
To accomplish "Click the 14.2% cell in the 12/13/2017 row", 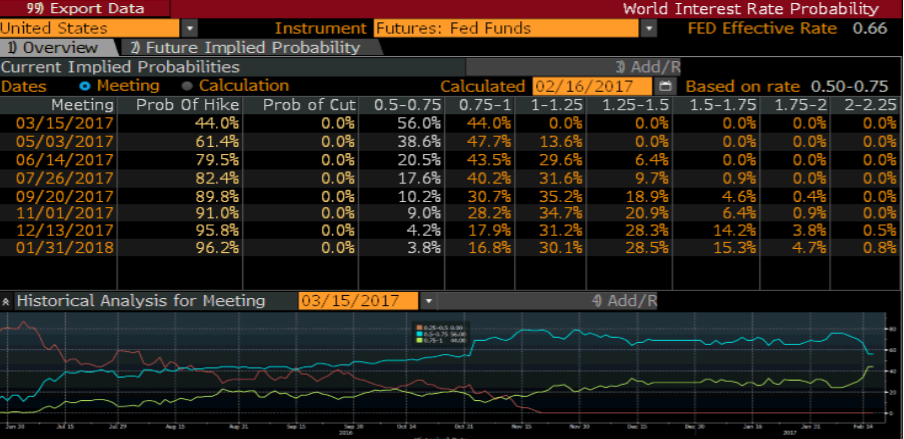I will pyautogui.click(x=734, y=230).
